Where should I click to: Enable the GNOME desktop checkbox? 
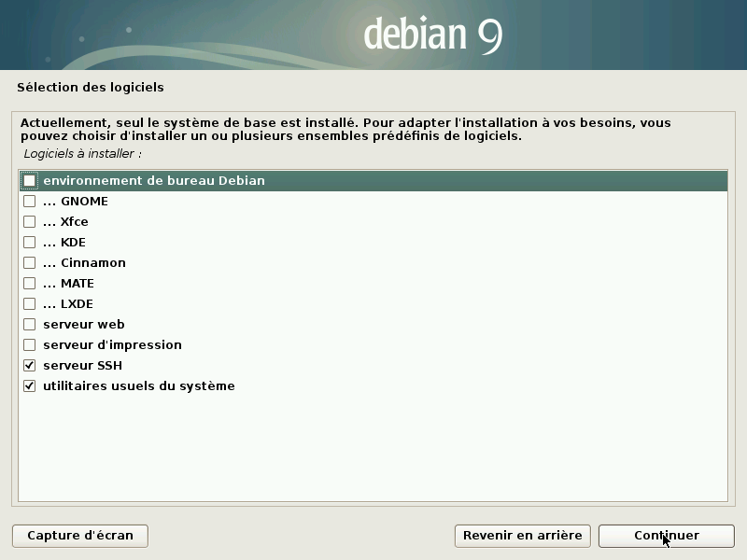click(27, 201)
